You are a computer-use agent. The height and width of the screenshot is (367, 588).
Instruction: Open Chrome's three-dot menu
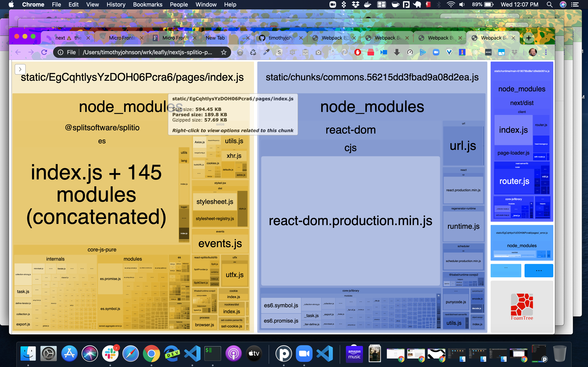point(546,52)
